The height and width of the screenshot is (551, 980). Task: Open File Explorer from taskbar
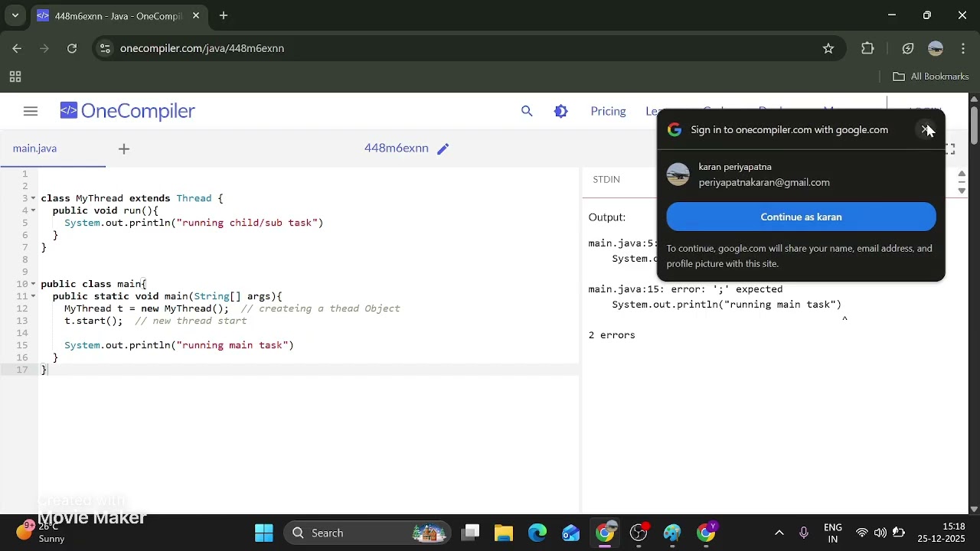504,533
